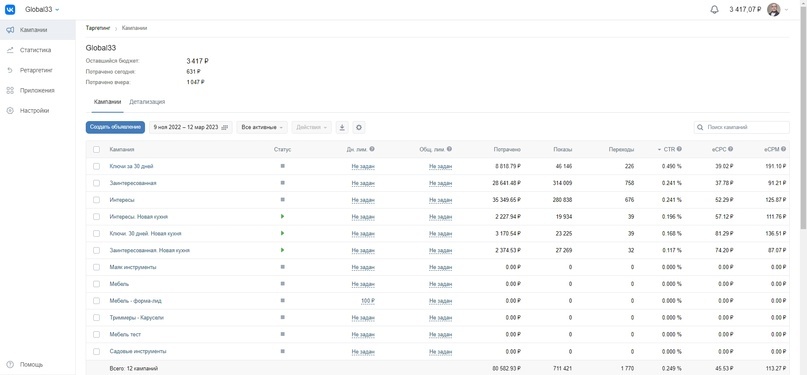Open the date range 9 ноя 2022 picker

[191, 127]
